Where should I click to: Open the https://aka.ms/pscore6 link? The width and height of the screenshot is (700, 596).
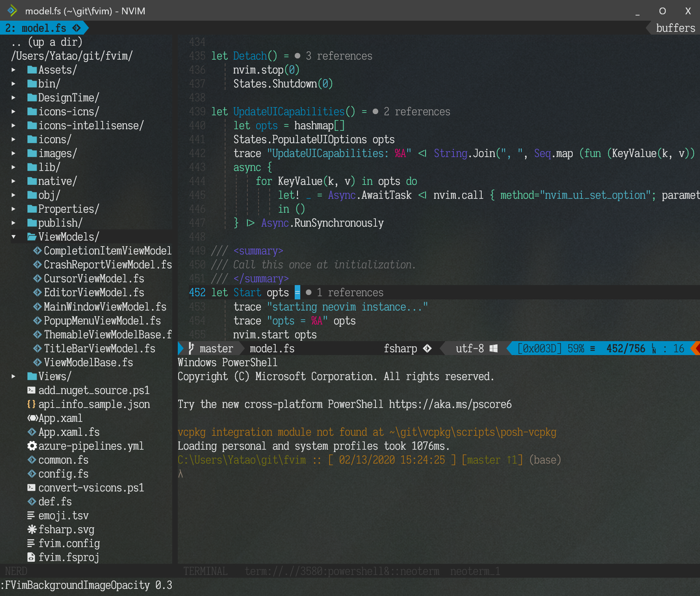click(x=451, y=404)
